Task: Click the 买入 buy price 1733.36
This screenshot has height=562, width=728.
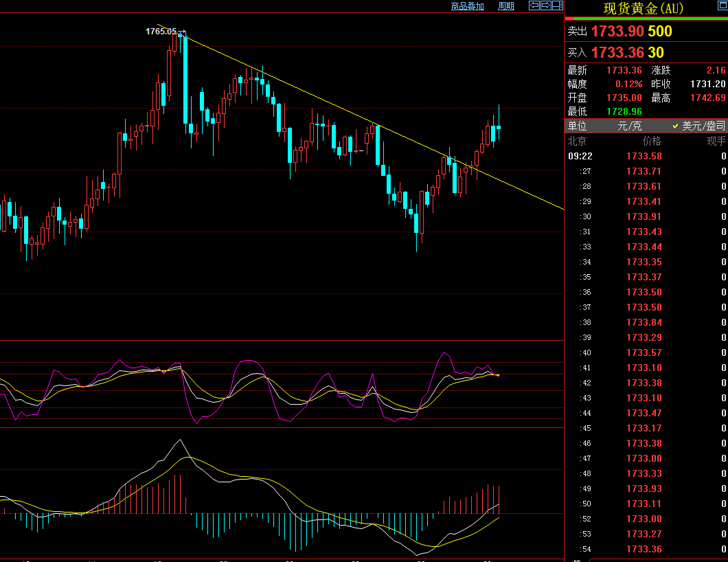Action: 617,53
